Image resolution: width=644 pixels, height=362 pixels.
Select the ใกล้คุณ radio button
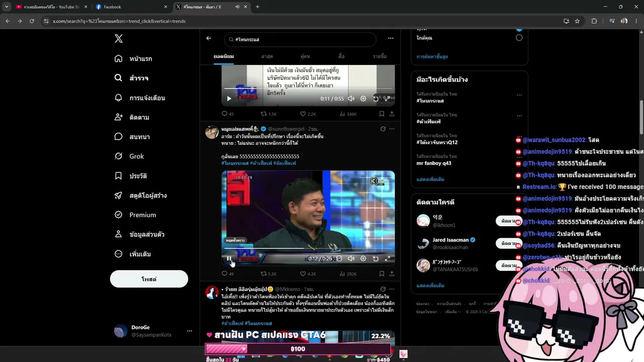(519, 38)
